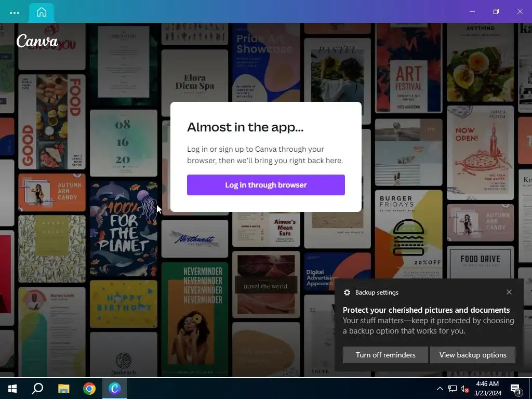The width and height of the screenshot is (532, 399).
Task: Select the Home tab icon
Action: [42, 12]
